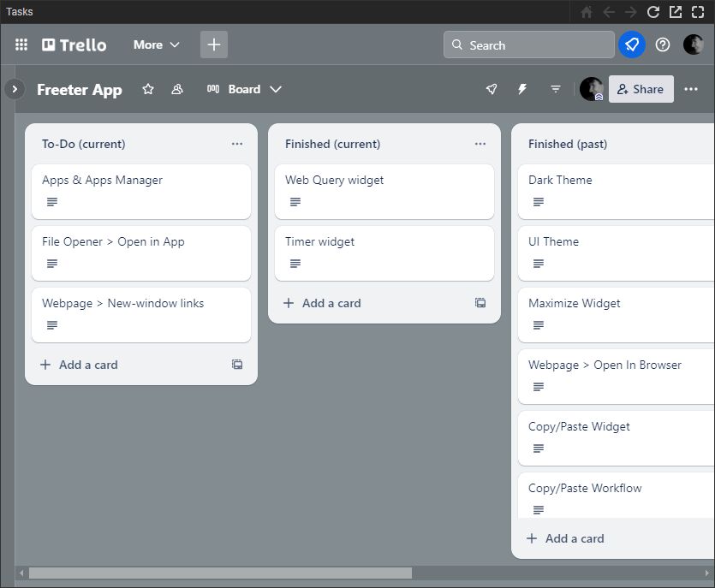Filter cards using the filter icon
Image resolution: width=715 pixels, height=588 pixels.
tap(555, 89)
